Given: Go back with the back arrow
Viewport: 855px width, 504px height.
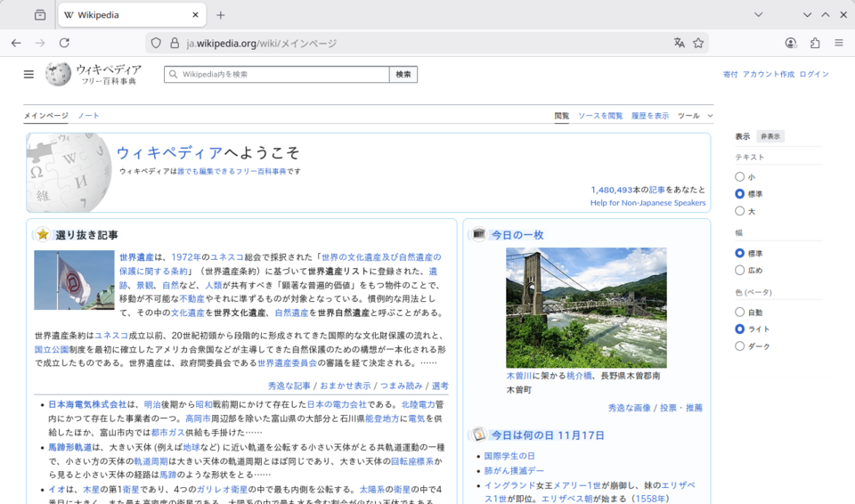Looking at the screenshot, I should 16,43.
